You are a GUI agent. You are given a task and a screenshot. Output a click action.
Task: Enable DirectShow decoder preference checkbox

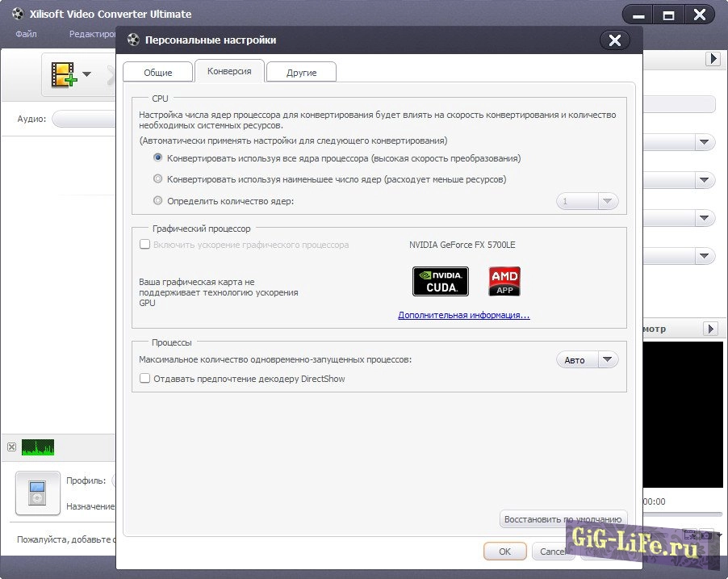pyautogui.click(x=145, y=378)
